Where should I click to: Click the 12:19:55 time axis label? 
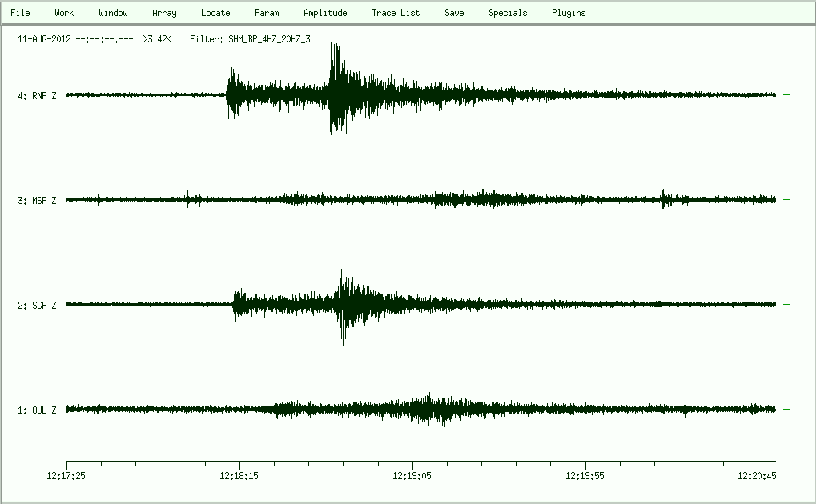(585, 475)
